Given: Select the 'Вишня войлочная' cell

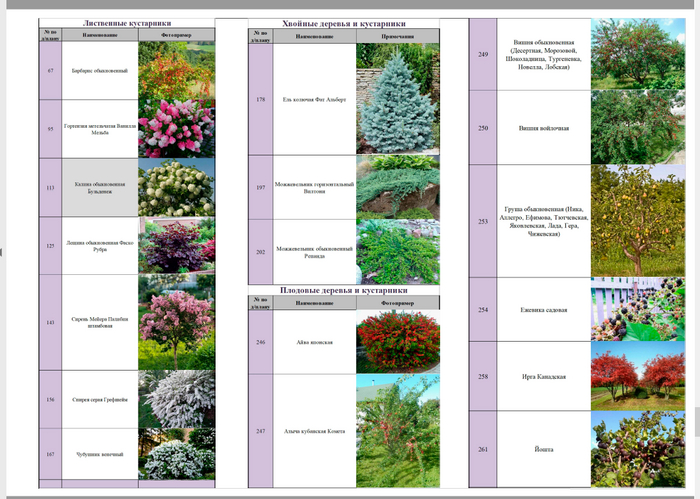Looking at the screenshot, I should 544,128.
